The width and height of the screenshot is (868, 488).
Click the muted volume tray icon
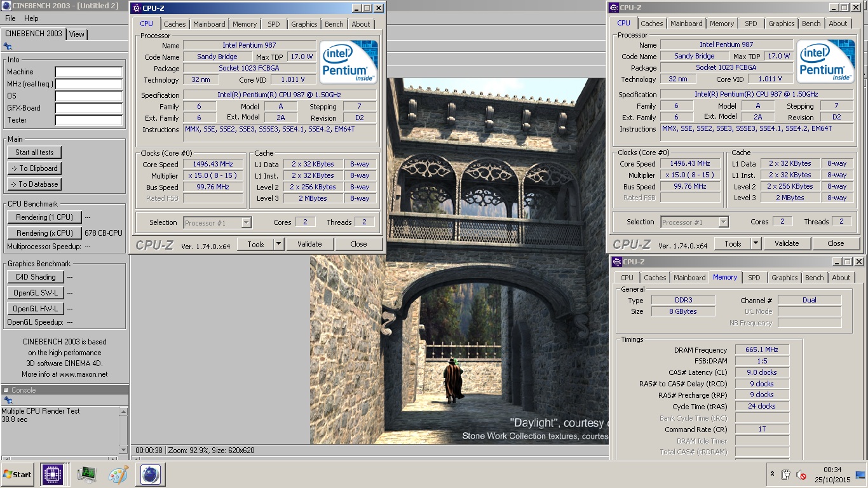tap(801, 475)
